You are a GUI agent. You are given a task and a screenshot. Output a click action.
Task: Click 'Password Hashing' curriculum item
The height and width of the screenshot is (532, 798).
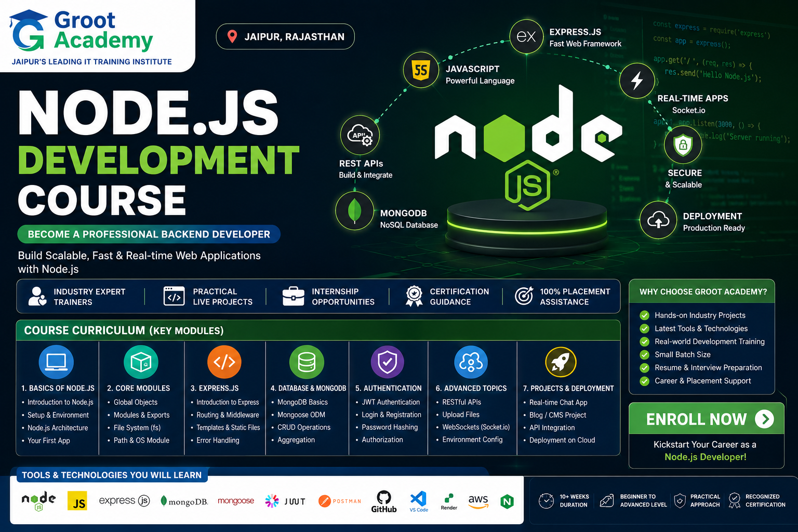coord(390,427)
